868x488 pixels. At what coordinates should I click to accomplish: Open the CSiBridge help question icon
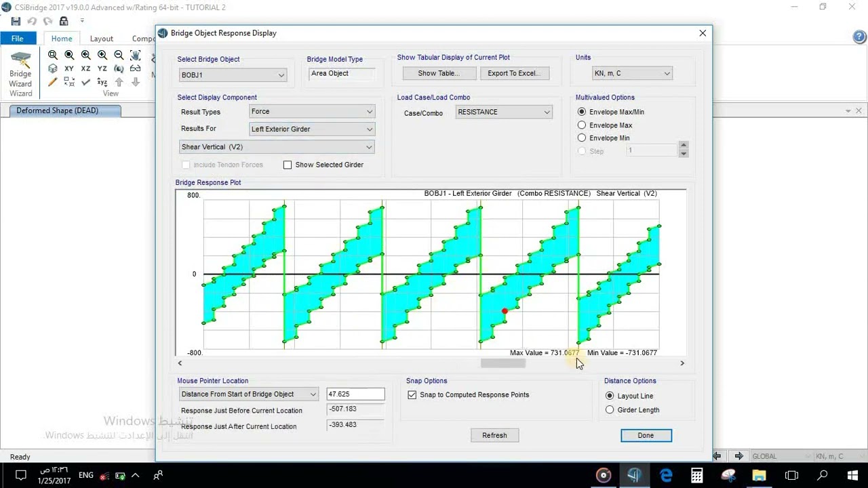click(x=859, y=37)
